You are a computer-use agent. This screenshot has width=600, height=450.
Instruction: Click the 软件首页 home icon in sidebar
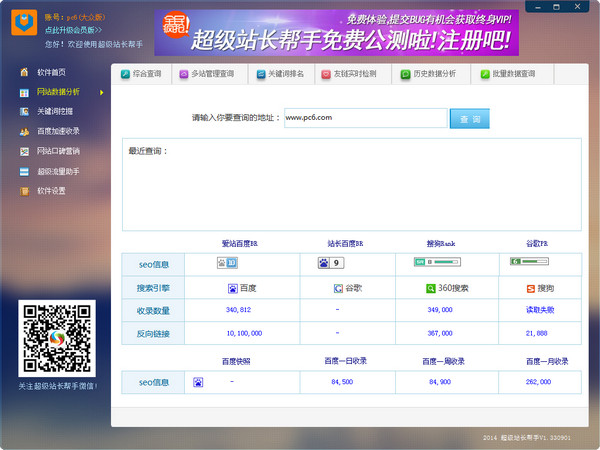pos(24,72)
